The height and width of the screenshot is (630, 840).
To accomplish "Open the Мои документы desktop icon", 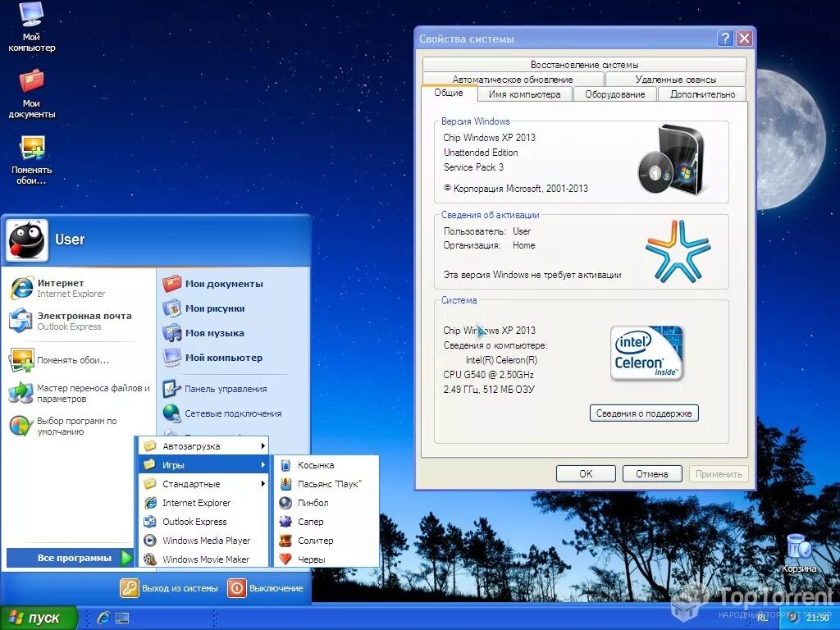I will click(31, 94).
